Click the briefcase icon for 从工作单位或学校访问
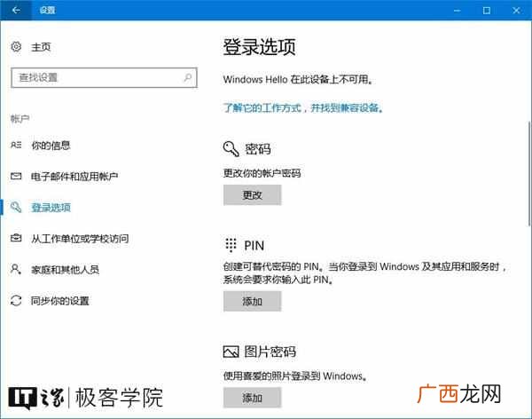 tap(16, 238)
